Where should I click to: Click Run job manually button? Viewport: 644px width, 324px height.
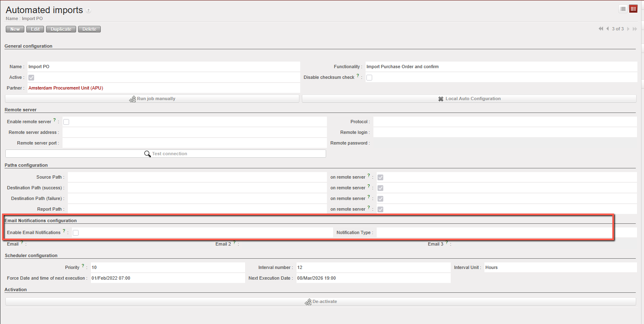coord(152,99)
